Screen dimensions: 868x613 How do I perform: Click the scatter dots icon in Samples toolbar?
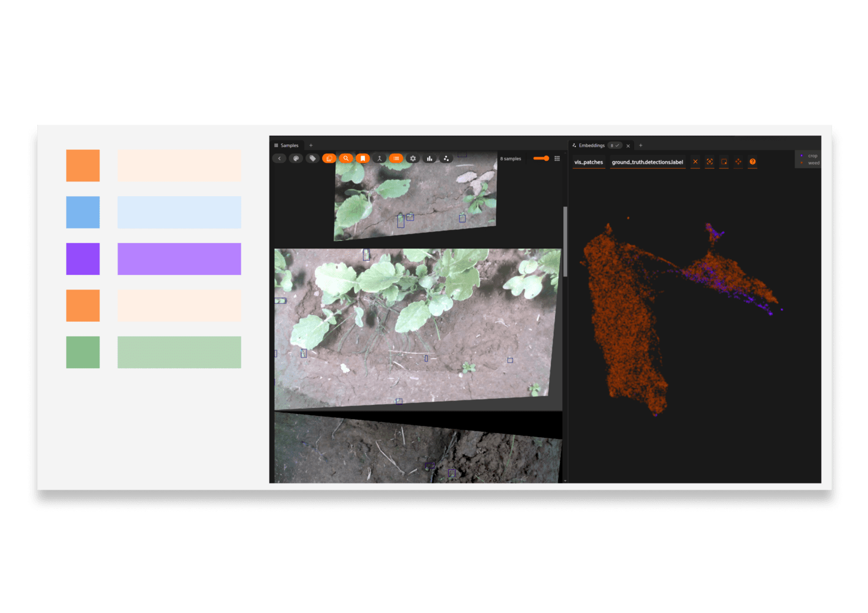[x=446, y=158]
